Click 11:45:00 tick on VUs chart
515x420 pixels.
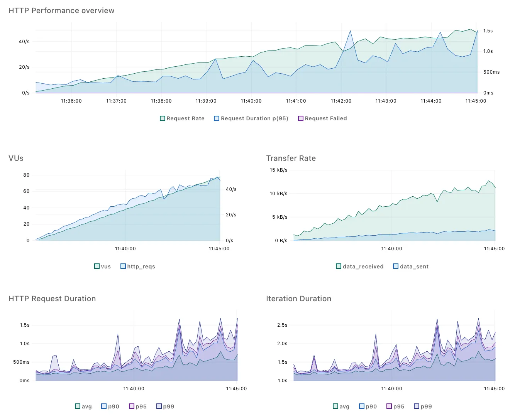(x=219, y=249)
